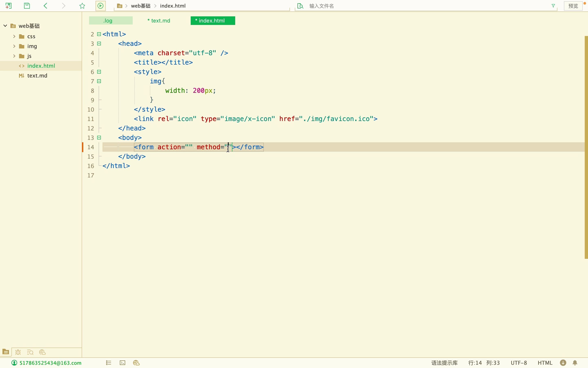The image size is (588, 368).
Task: Click the 行:14 line indicator
Action: (475, 363)
